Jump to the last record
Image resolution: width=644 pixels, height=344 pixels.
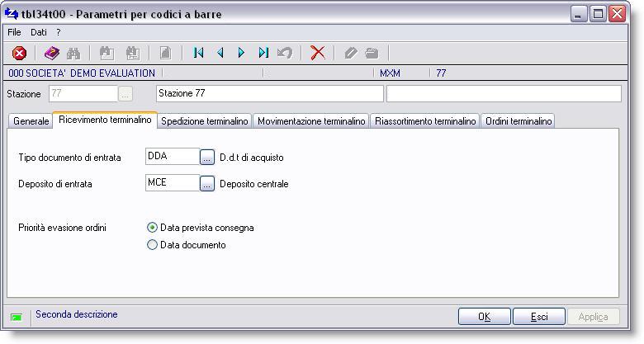click(x=263, y=53)
